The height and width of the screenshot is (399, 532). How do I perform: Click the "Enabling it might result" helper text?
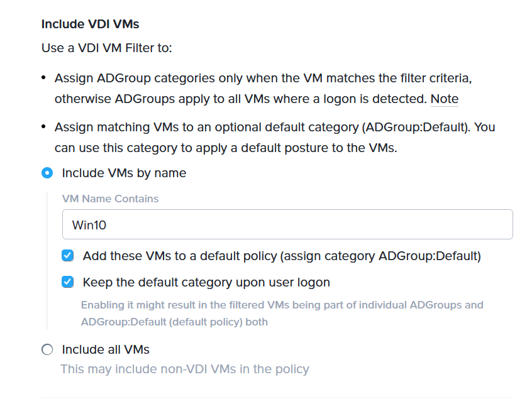[x=282, y=305]
